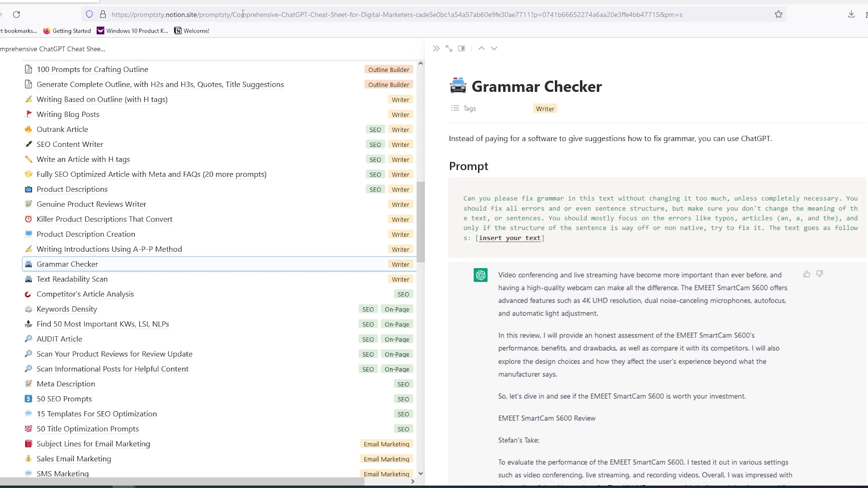Open the 'Welcome!' Notion bookmark

[192, 30]
